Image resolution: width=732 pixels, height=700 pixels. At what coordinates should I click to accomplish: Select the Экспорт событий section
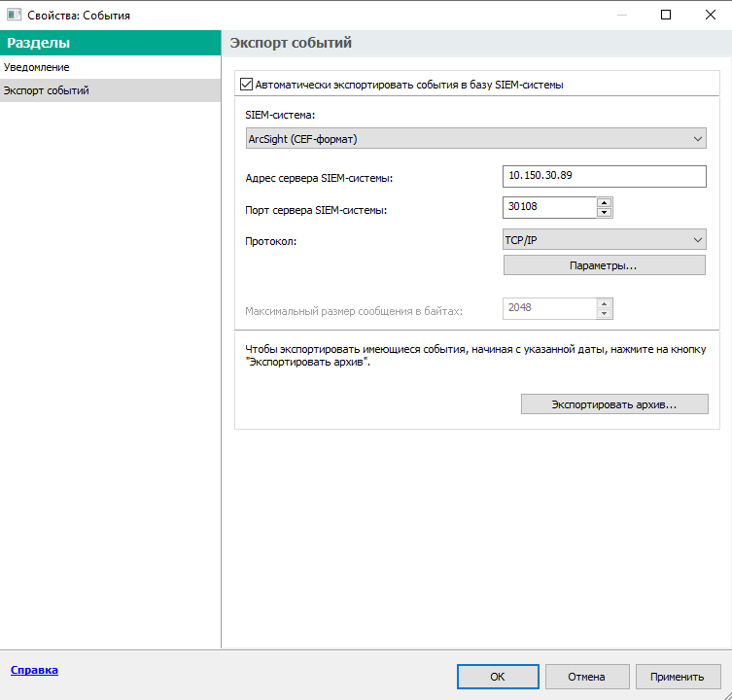[47, 90]
